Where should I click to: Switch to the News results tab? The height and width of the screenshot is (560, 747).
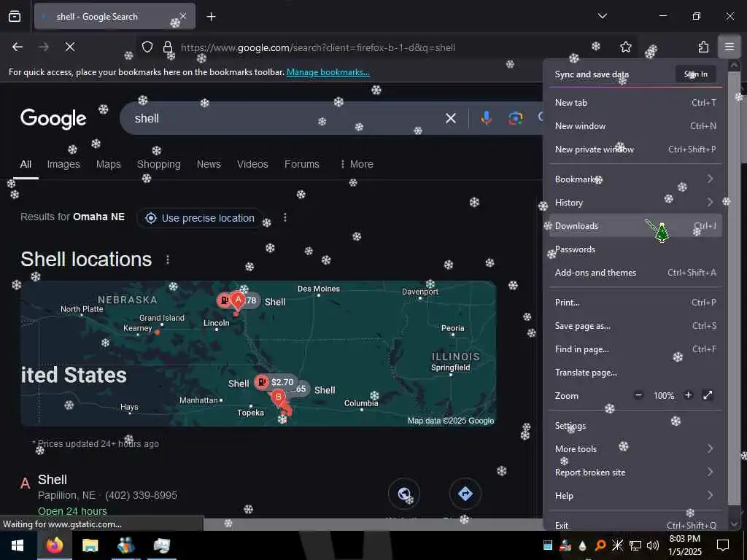click(x=209, y=164)
